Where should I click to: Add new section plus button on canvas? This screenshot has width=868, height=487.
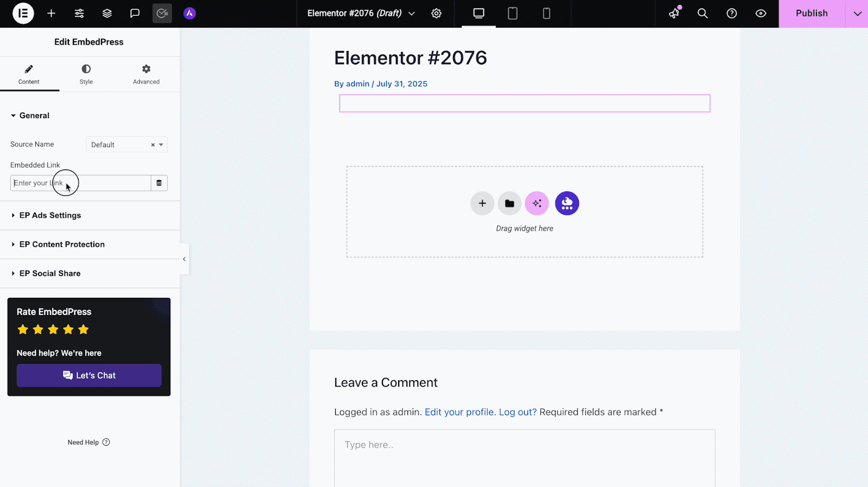482,203
